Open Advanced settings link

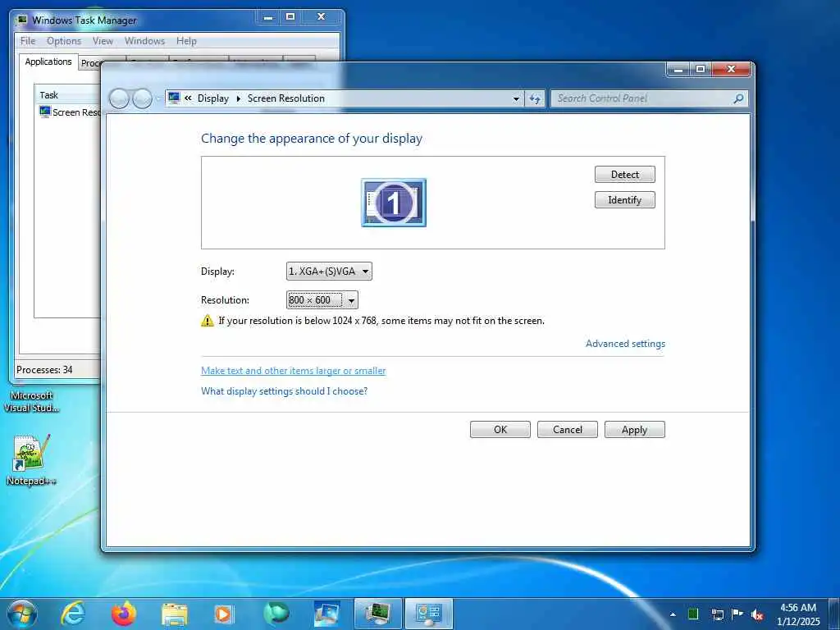pyautogui.click(x=625, y=344)
